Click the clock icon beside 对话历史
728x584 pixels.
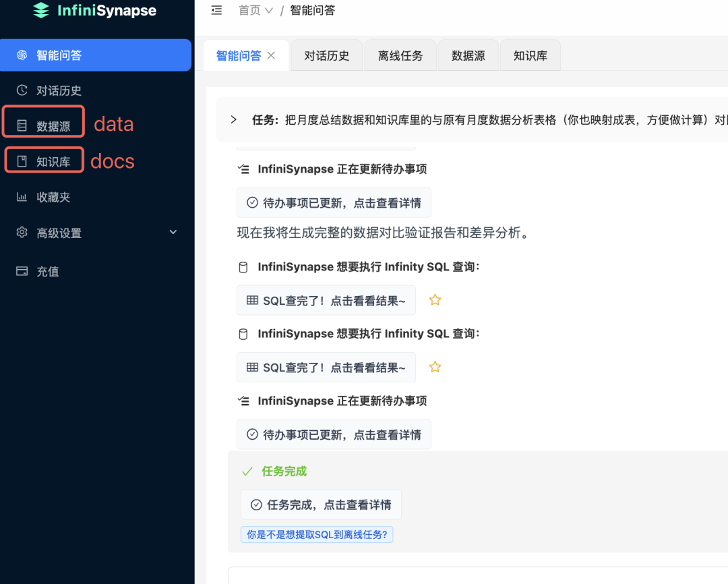tap(22, 90)
